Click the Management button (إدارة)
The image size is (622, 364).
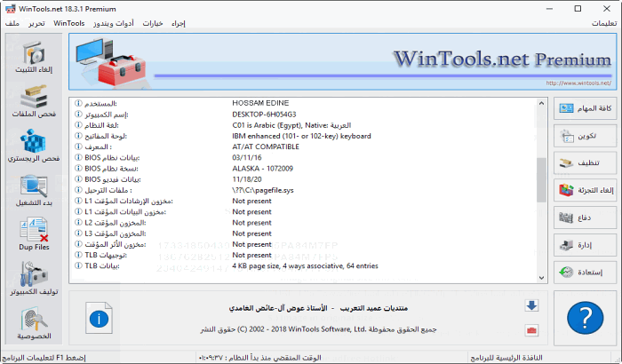[585, 245]
